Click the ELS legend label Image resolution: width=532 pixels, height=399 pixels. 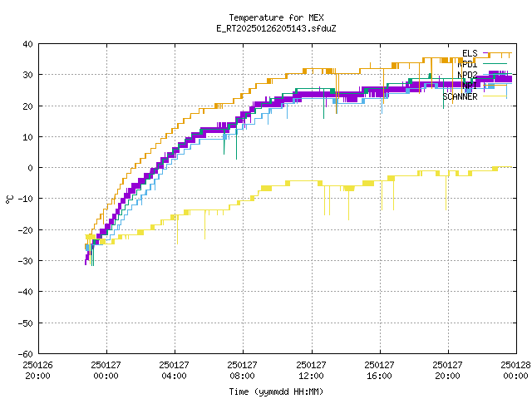pos(470,53)
